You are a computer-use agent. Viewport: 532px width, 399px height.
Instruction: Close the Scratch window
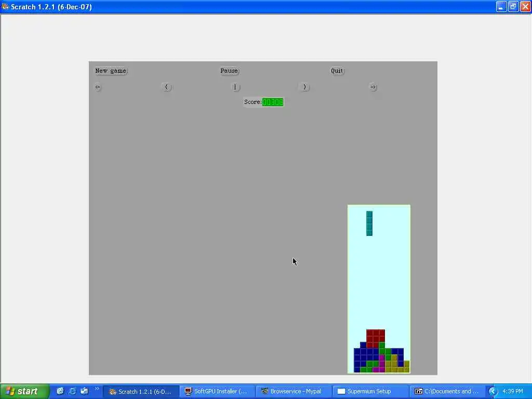click(525, 6)
